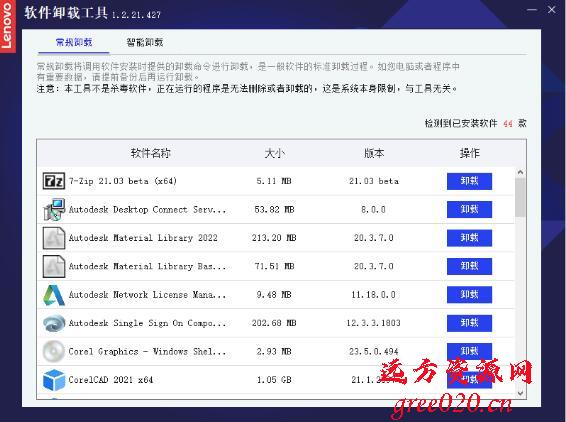
Task: Click the 软件名称 column header
Action: 150,153
